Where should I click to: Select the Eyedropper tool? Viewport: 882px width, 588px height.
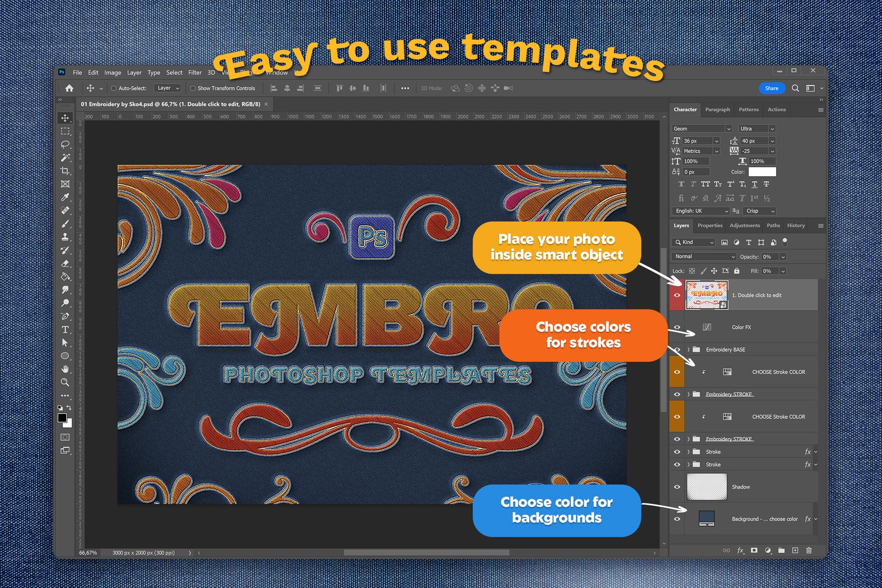65,197
